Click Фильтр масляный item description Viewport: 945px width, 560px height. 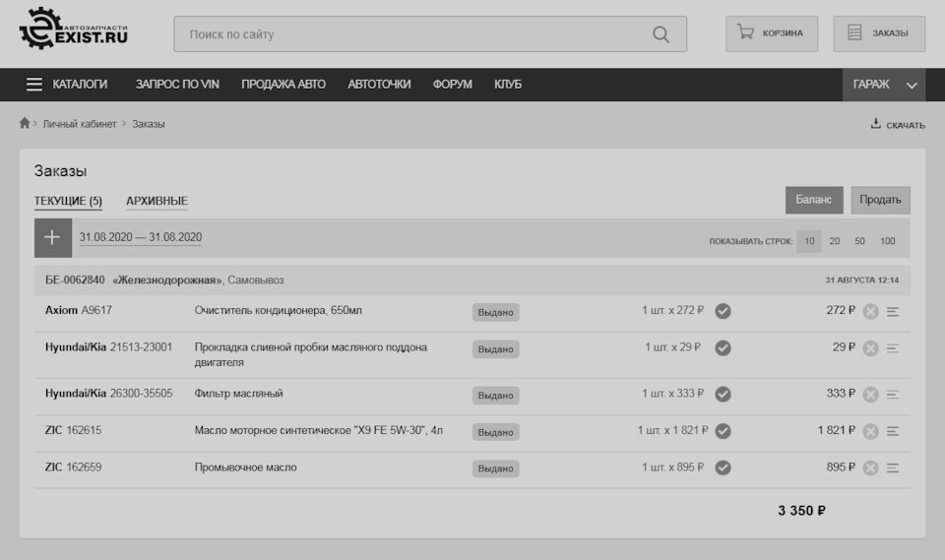(x=238, y=394)
